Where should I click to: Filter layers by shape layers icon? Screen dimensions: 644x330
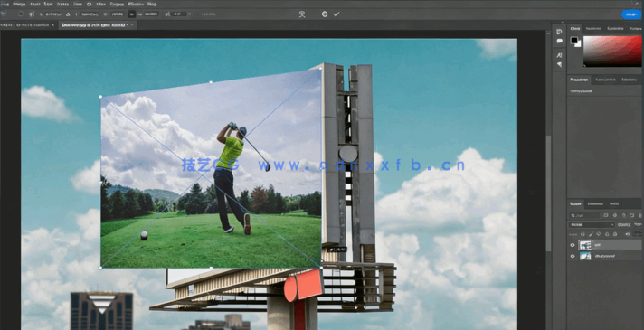[x=632, y=215]
